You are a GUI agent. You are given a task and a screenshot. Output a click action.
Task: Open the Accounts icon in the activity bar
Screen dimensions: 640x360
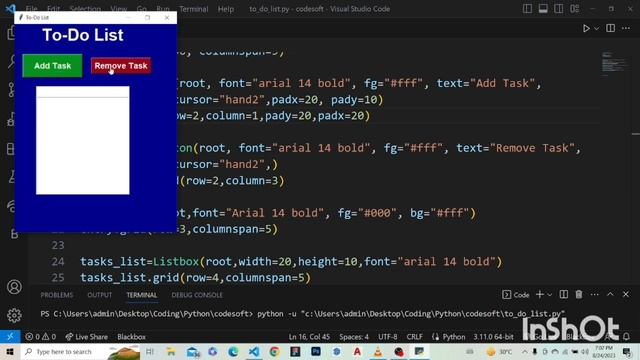click(14, 287)
